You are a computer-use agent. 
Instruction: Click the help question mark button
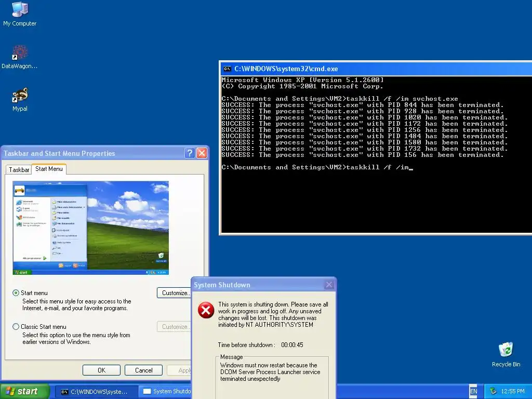tap(190, 153)
